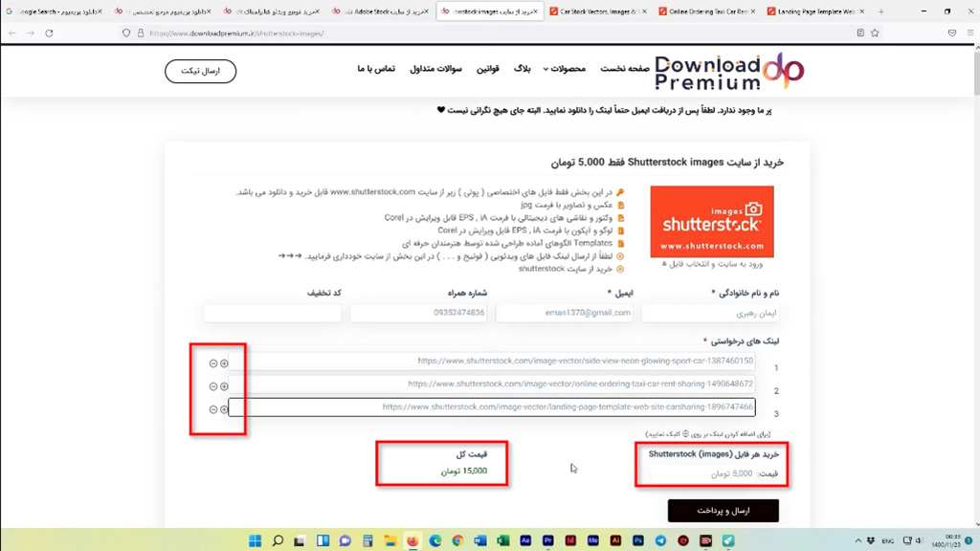Click the plus icon beside link row 2
Image resolution: width=980 pixels, height=551 pixels.
224,386
